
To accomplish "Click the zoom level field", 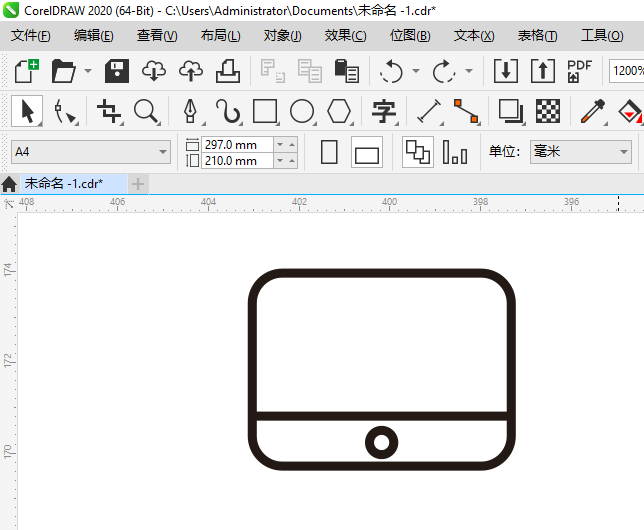I will point(626,71).
